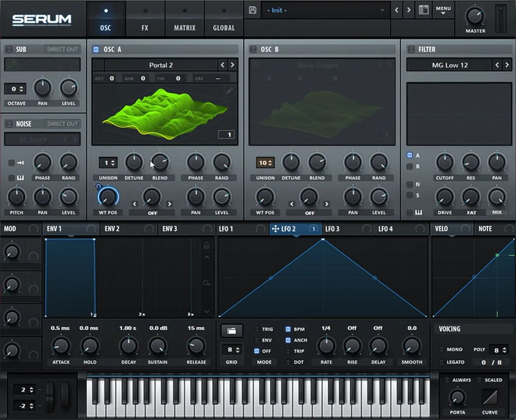Click the filter CUTOFF knob
Viewport: 516px width, 420px height.
coord(445,162)
